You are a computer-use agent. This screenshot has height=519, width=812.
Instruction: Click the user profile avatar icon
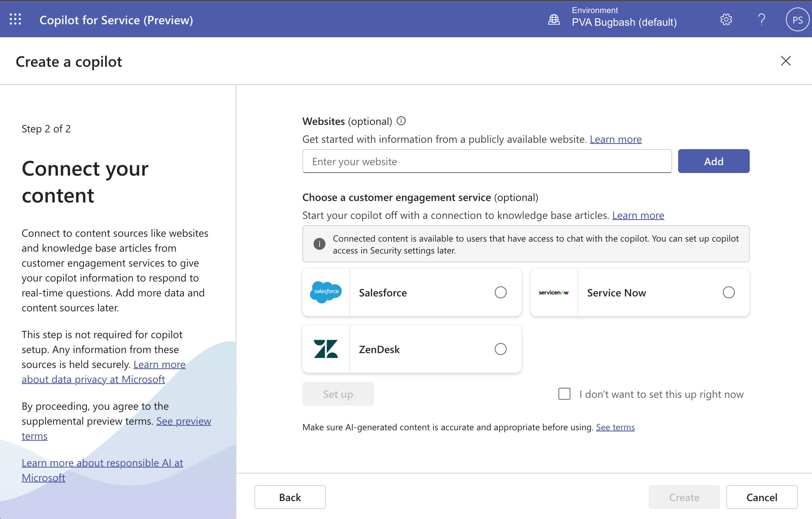pos(797,19)
